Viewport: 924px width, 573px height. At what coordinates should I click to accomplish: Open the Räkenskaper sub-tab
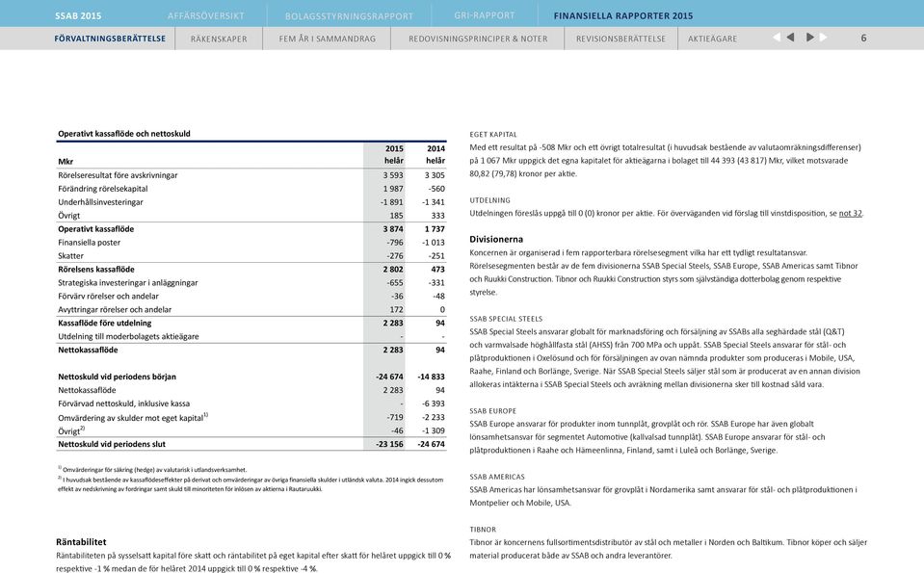(x=219, y=39)
